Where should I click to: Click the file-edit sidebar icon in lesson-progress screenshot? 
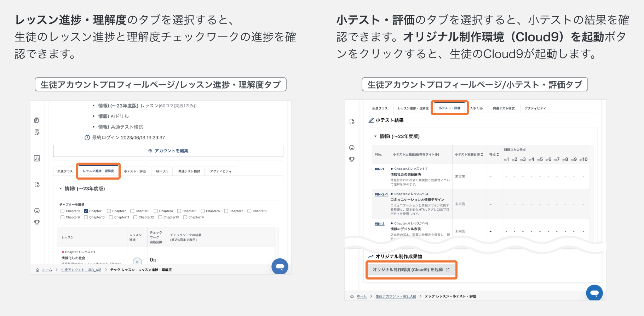pos(37,185)
